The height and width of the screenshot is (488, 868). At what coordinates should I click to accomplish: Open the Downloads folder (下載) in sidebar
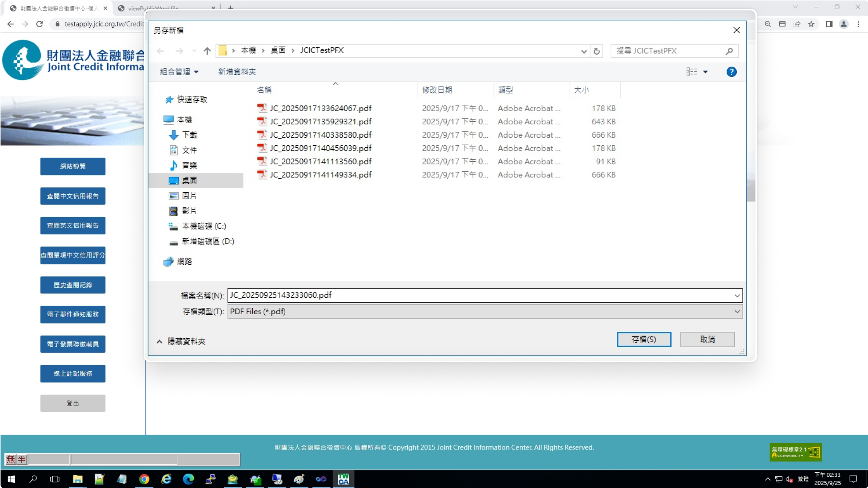click(x=189, y=135)
